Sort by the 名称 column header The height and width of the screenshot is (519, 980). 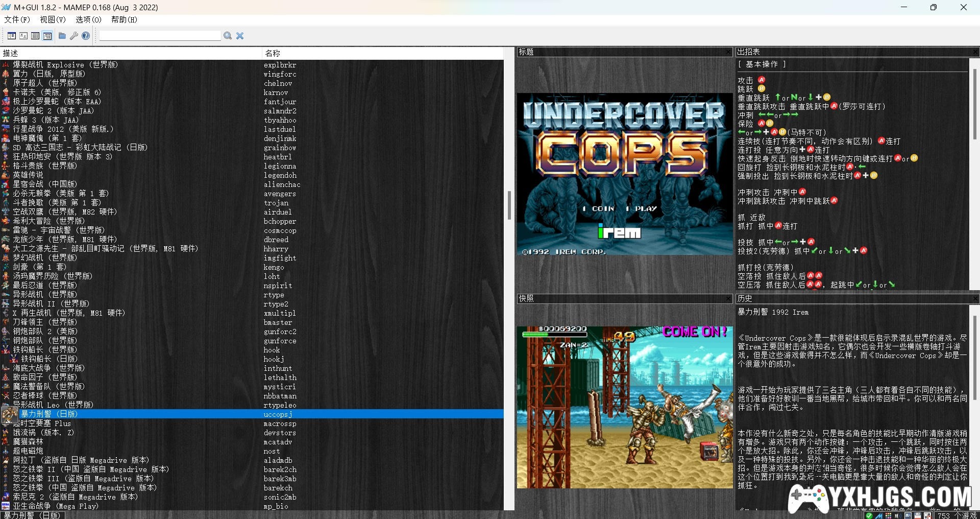(x=383, y=53)
